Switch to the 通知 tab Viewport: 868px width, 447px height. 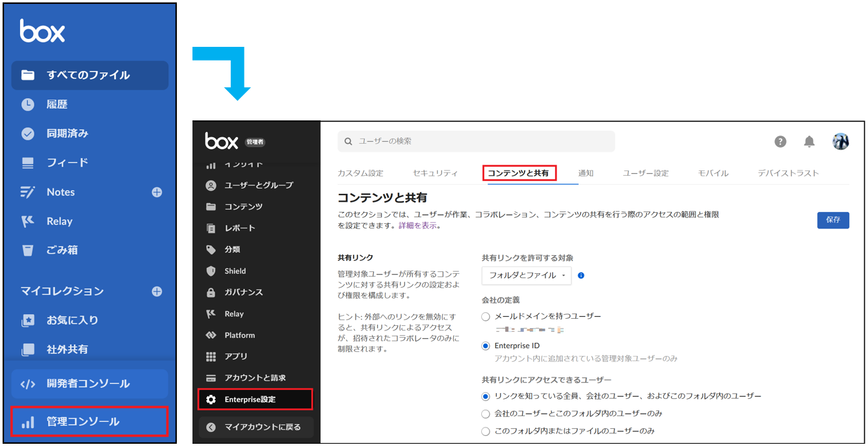[x=586, y=173]
